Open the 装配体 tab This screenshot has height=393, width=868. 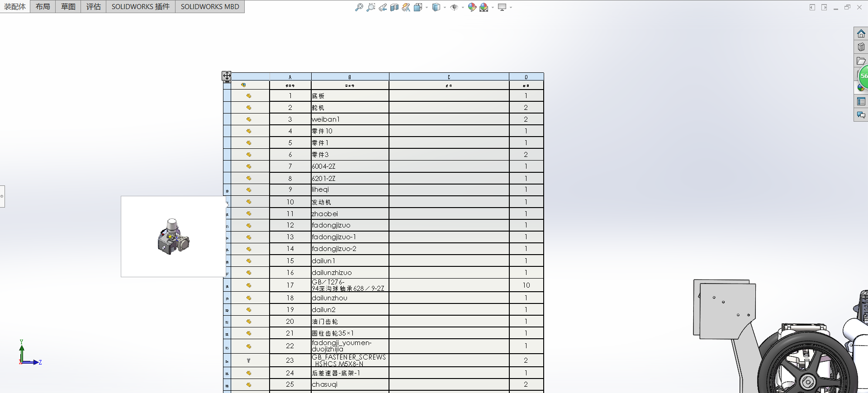15,6
